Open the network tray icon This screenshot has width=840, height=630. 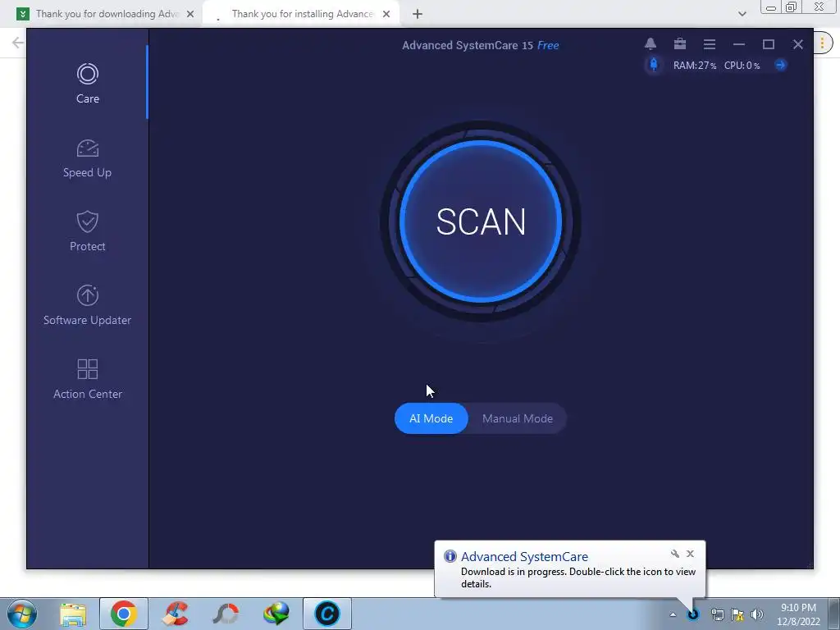tap(717, 614)
